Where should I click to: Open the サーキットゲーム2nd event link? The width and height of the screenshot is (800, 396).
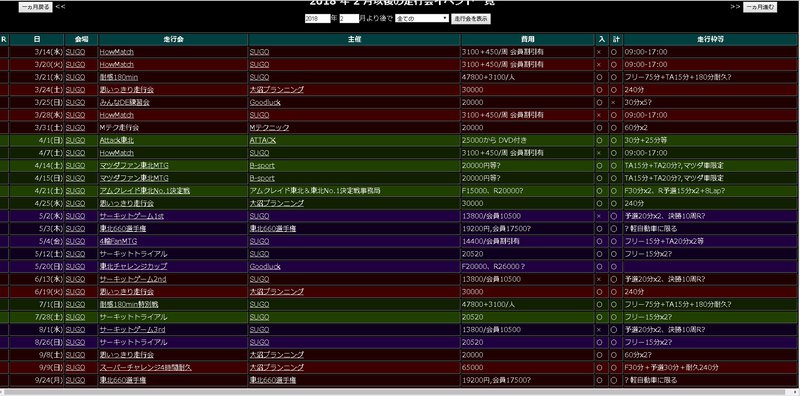tap(133, 279)
